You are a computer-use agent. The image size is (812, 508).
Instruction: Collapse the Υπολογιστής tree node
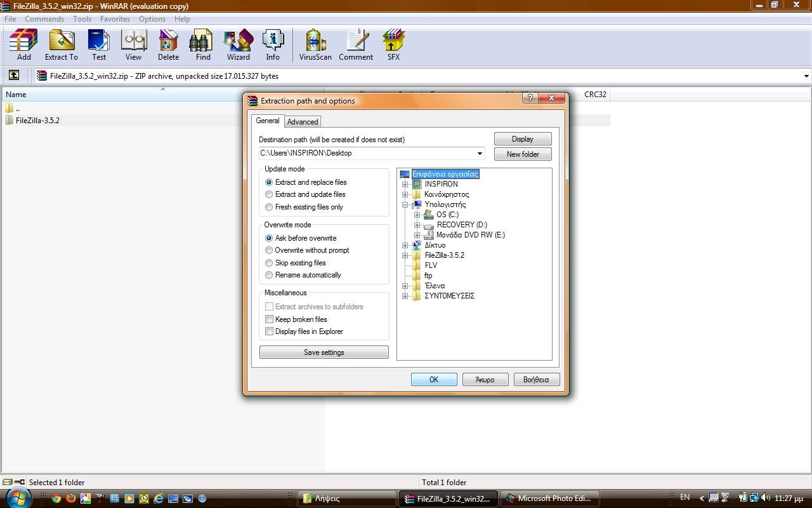405,204
